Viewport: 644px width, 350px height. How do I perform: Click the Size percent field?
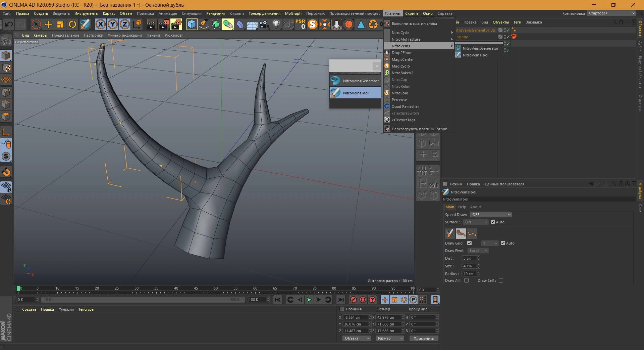(469, 266)
